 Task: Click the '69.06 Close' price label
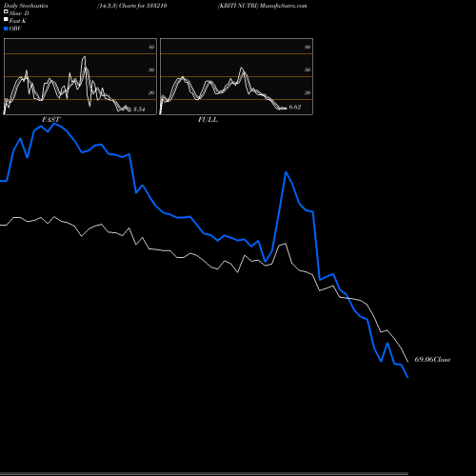432,360
